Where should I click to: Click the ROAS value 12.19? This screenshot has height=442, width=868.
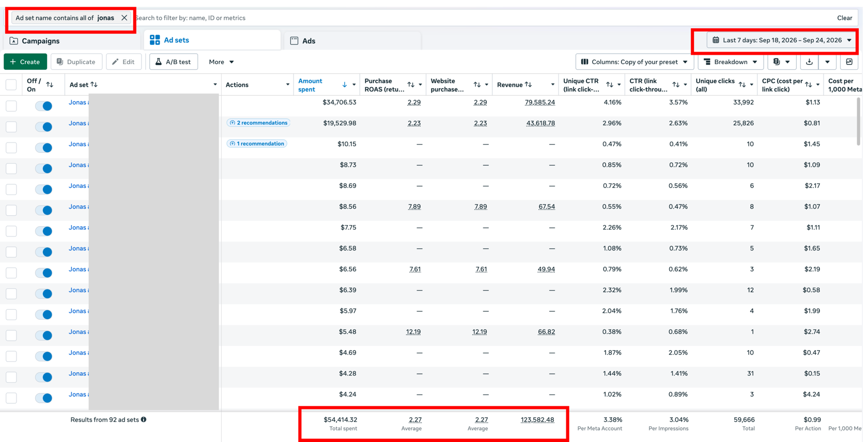(x=413, y=331)
